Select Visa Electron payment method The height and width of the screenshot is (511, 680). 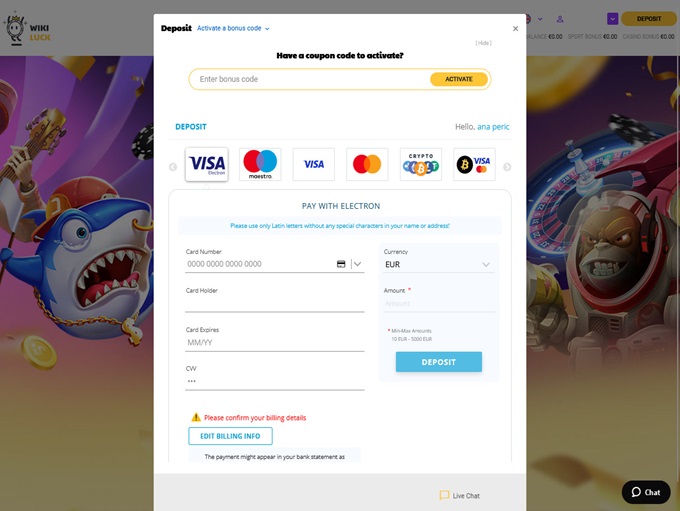point(207,164)
